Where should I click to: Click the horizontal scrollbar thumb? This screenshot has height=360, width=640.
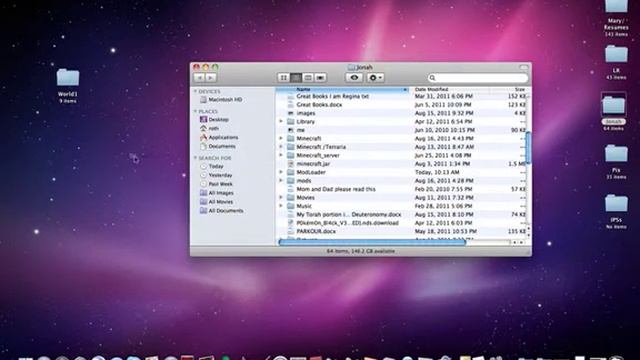(x=372, y=242)
